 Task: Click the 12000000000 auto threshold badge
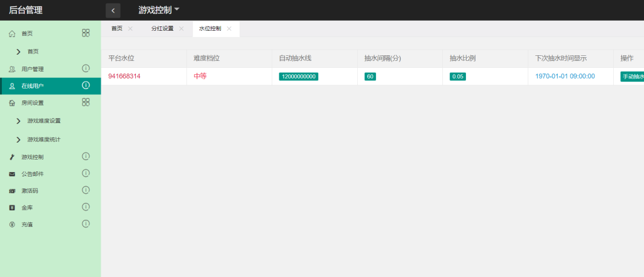[x=299, y=77]
